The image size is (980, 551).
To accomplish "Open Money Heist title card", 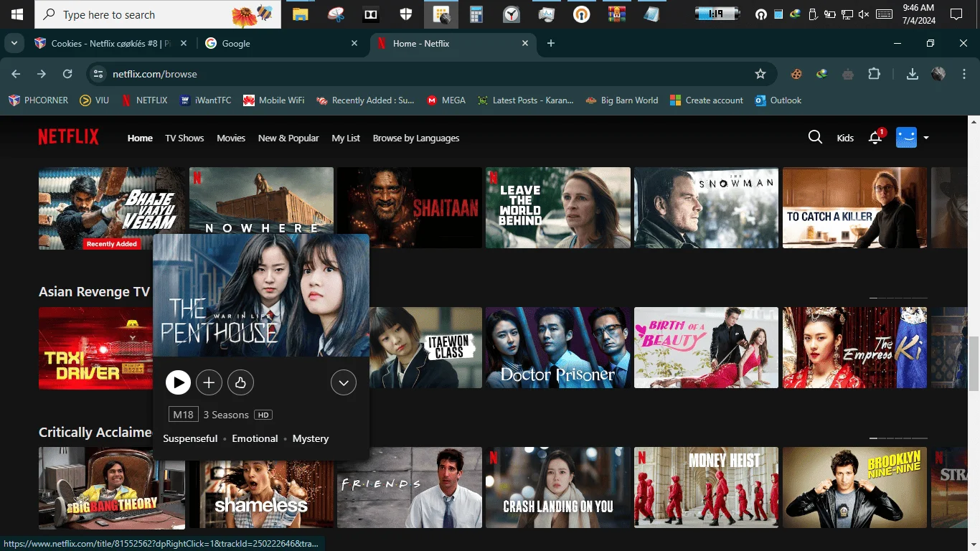I will [706, 488].
